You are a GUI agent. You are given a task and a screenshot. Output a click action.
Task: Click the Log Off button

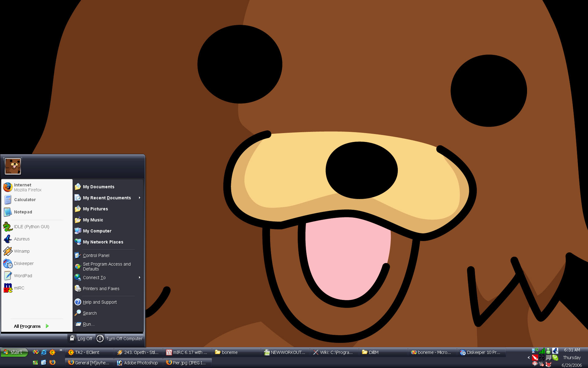coord(81,339)
